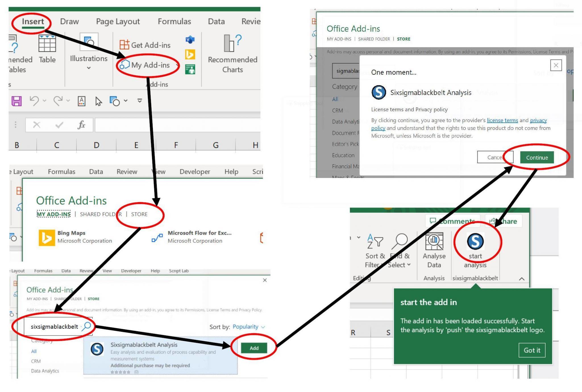Open Comments from the ribbon

pyautogui.click(x=453, y=221)
